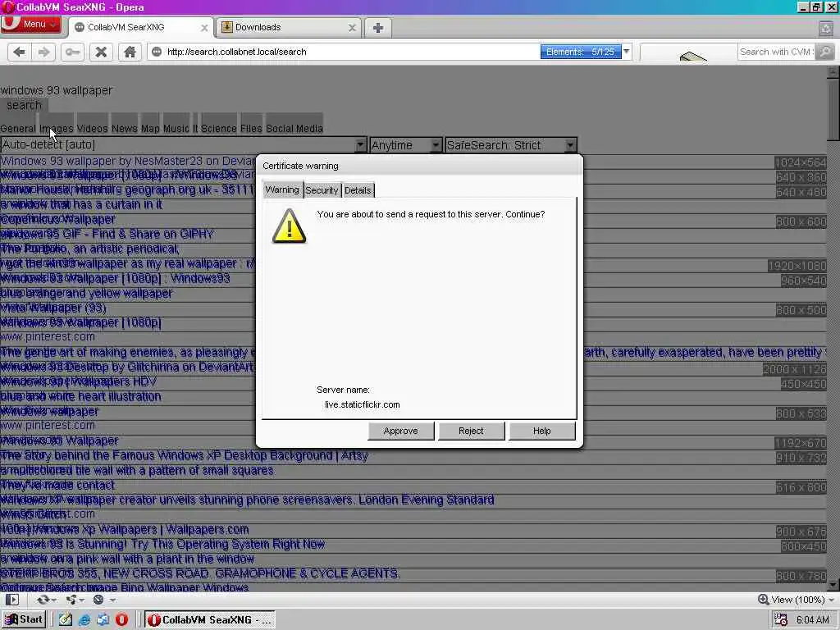The height and width of the screenshot is (630, 840).
Task: Stop page loading with X icon
Action: 101,52
